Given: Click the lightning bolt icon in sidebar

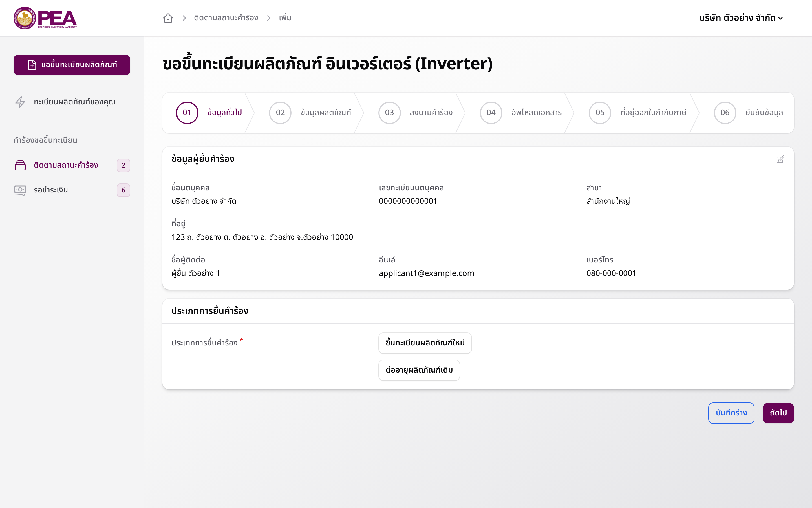Looking at the screenshot, I should click(x=21, y=102).
